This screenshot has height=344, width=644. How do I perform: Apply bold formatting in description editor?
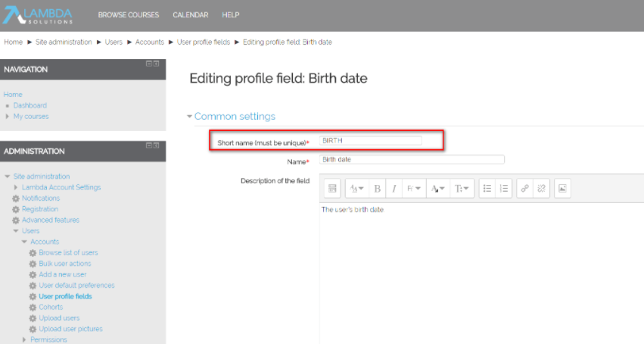[x=377, y=189]
